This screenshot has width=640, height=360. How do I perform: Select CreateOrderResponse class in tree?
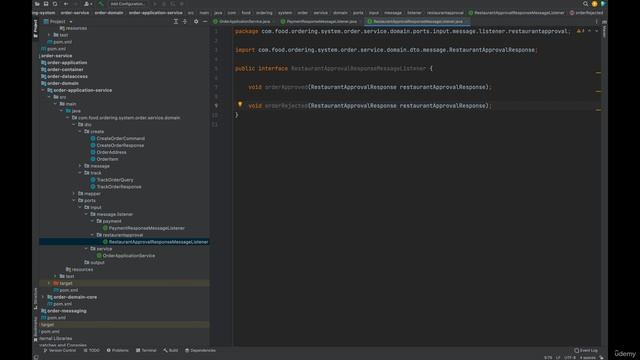click(117, 145)
